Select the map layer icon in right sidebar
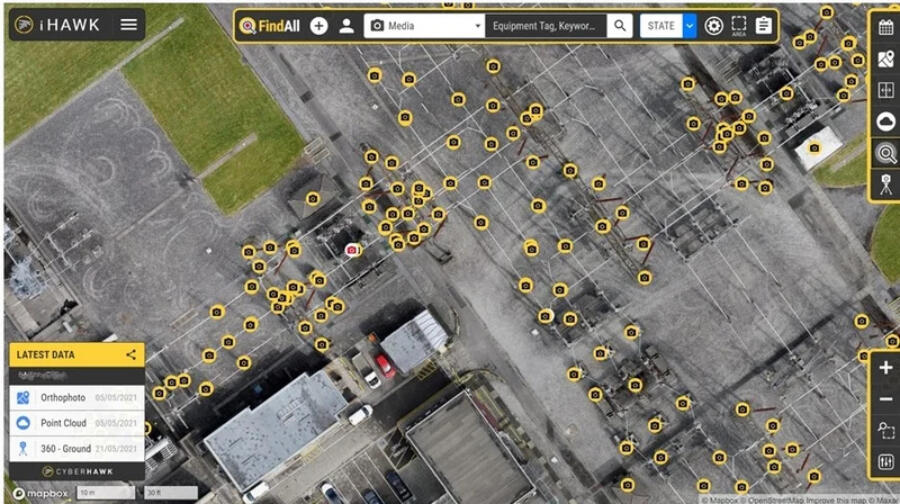This screenshot has width=900, height=504. pos(885,59)
